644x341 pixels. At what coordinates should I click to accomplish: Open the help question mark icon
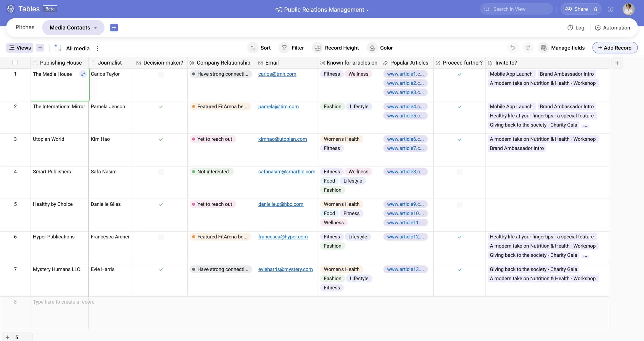[610, 9]
